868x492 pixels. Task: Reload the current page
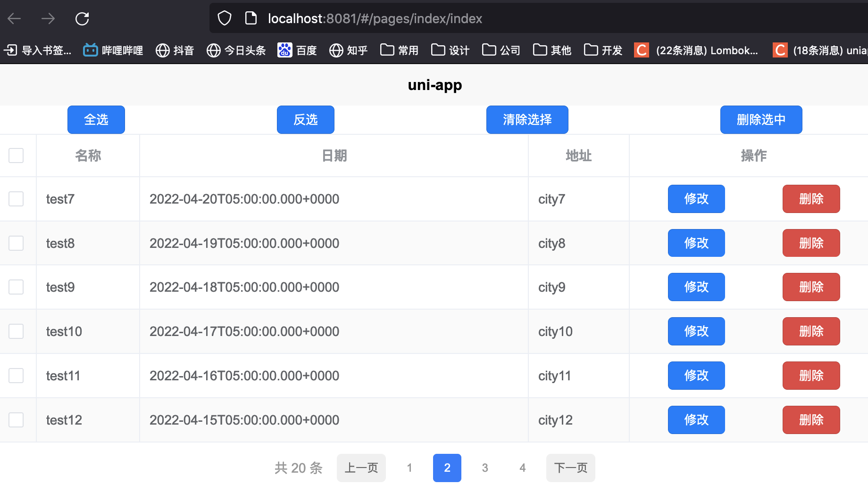tap(82, 18)
